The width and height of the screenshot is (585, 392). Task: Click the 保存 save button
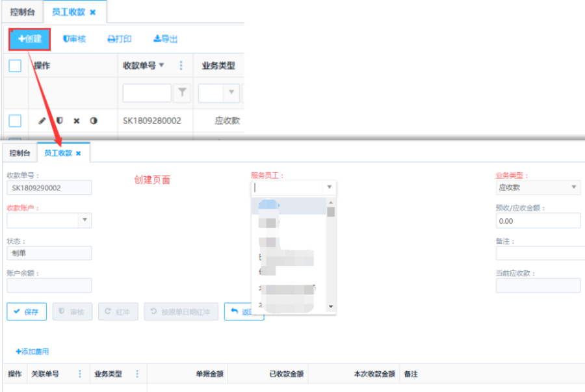point(27,312)
